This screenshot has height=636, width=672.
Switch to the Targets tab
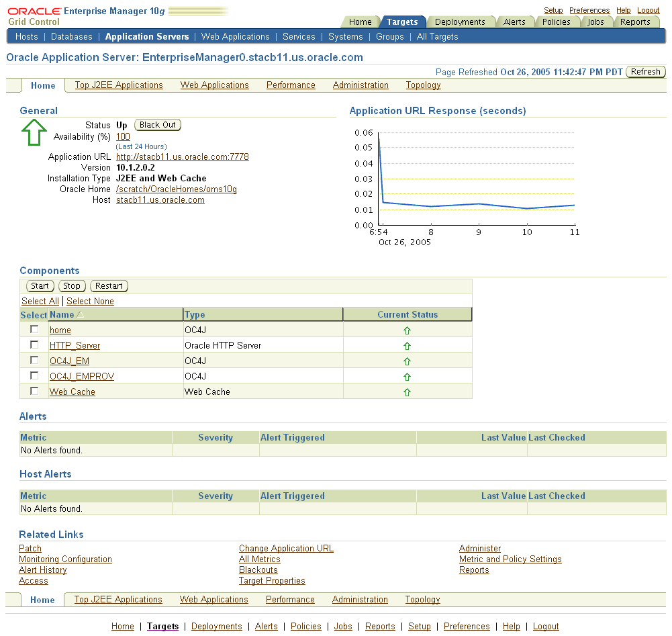click(x=403, y=21)
